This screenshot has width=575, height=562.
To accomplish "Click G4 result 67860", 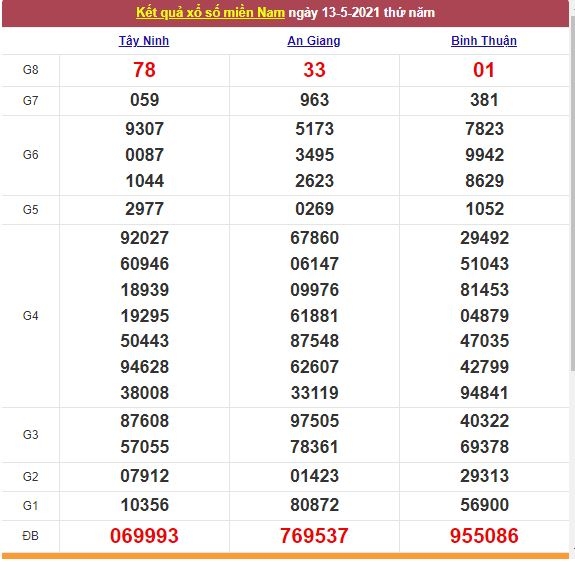I will tap(314, 238).
